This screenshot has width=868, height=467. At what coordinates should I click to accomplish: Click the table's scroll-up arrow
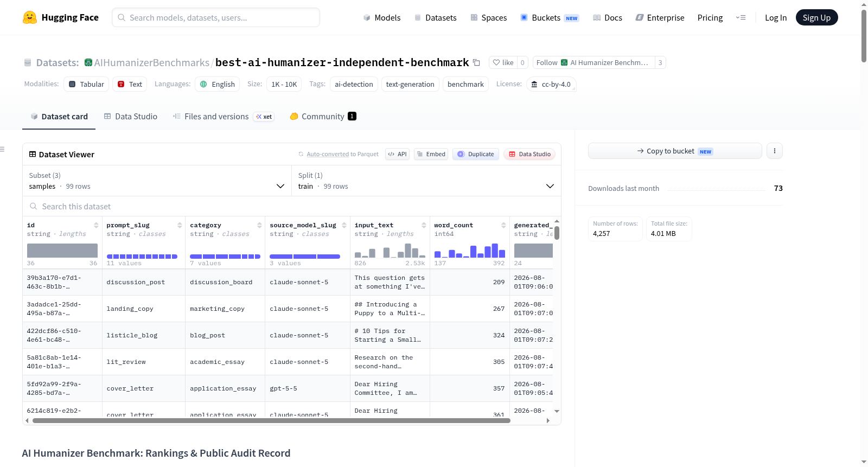point(557,221)
